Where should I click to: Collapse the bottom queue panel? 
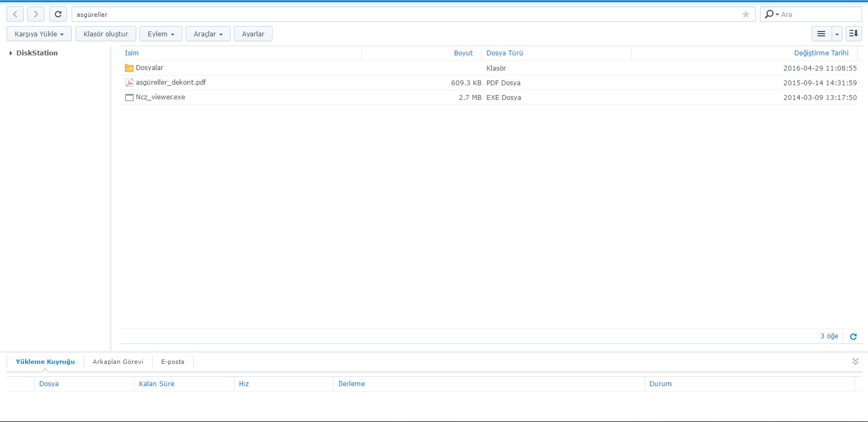point(855,362)
